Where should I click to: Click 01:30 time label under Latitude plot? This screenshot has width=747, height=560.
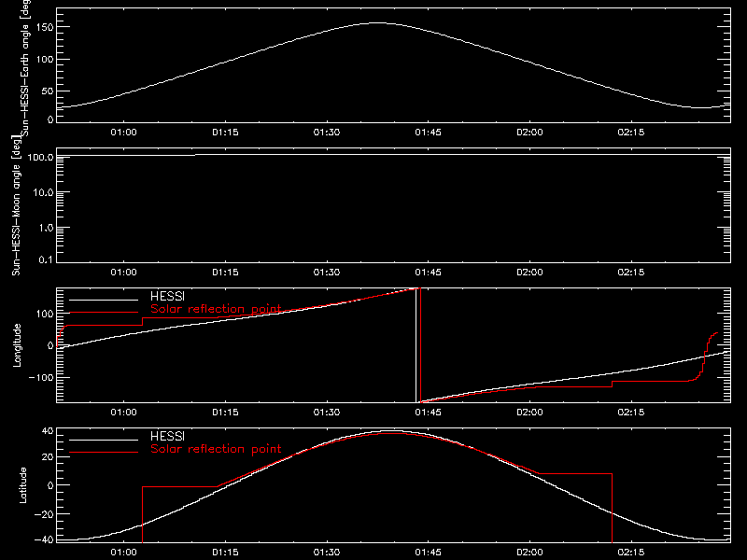coord(327,553)
